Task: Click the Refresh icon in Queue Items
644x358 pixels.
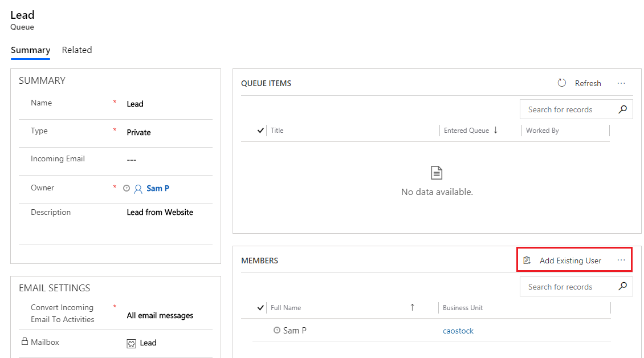Action: pos(561,83)
